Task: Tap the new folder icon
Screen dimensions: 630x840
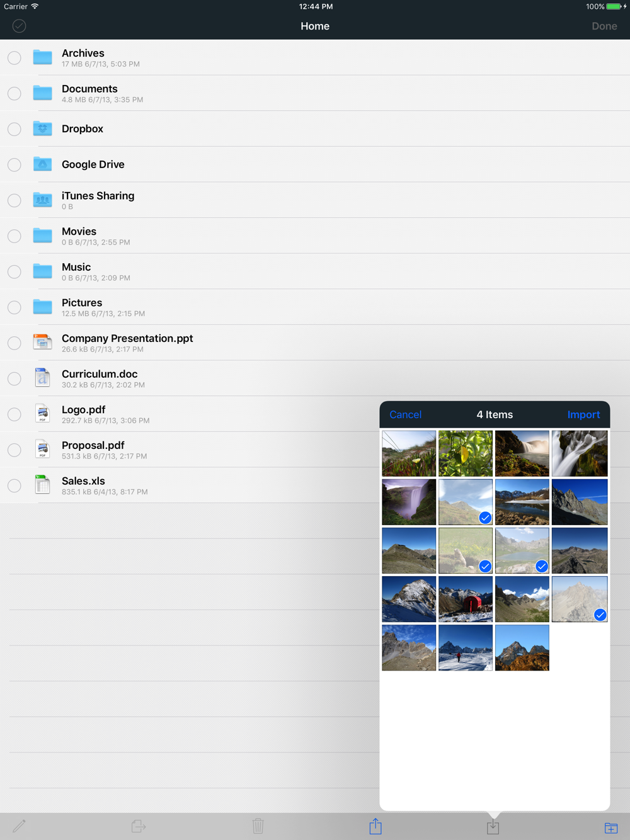Action: [611, 827]
